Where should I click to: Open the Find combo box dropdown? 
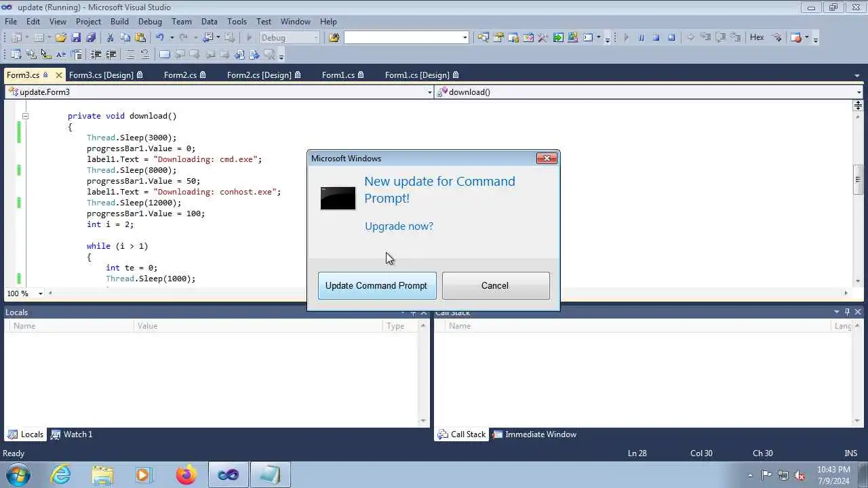[x=465, y=37]
